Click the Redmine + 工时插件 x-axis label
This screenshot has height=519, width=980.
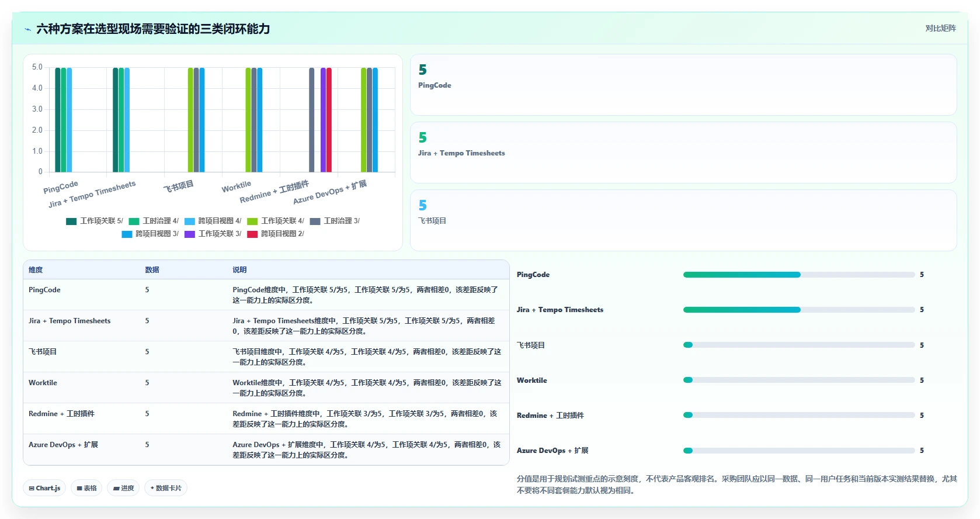click(274, 192)
